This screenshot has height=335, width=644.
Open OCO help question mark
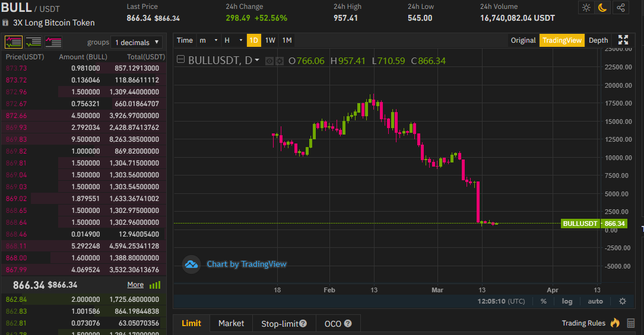(348, 324)
